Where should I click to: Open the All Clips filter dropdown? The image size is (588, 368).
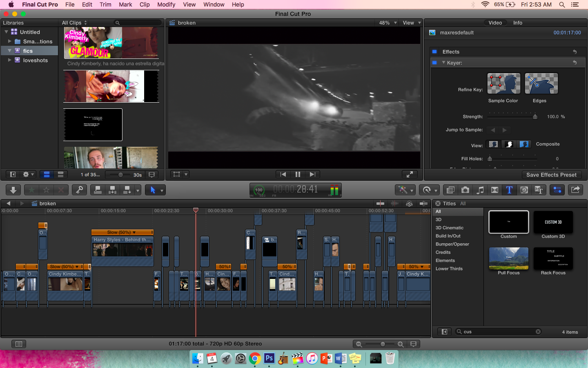[x=74, y=23]
